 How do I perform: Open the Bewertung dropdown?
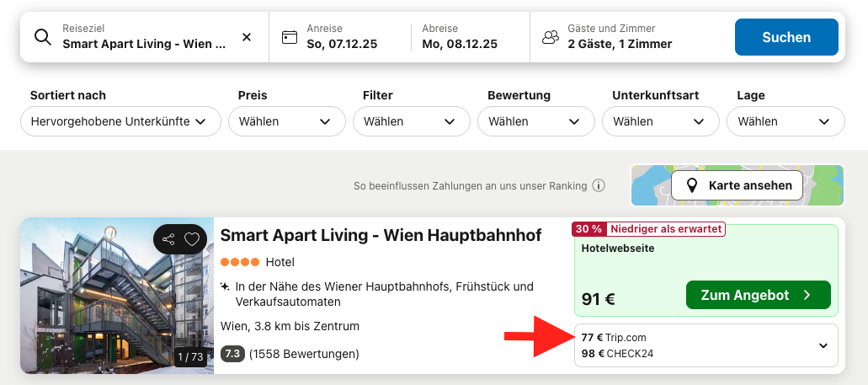(x=535, y=121)
